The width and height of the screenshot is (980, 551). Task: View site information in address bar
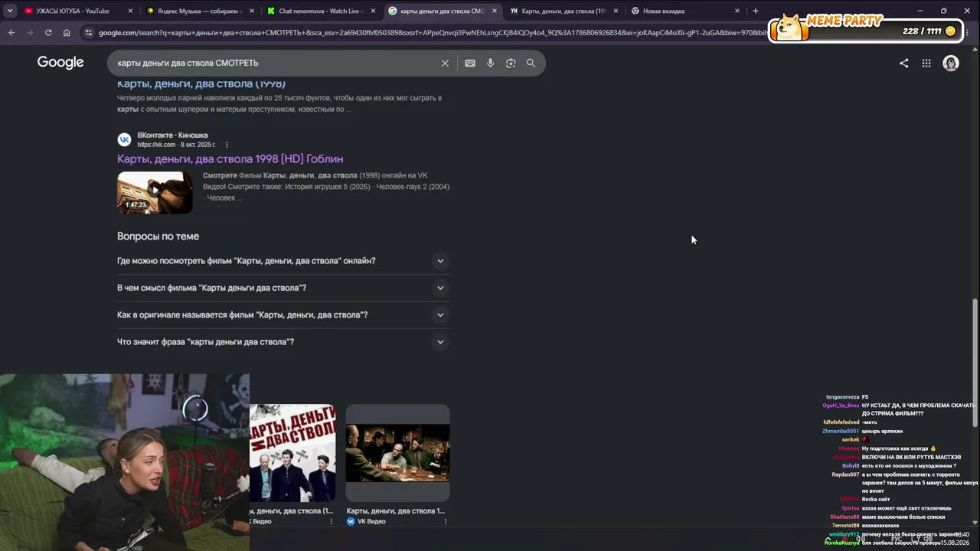(x=89, y=33)
